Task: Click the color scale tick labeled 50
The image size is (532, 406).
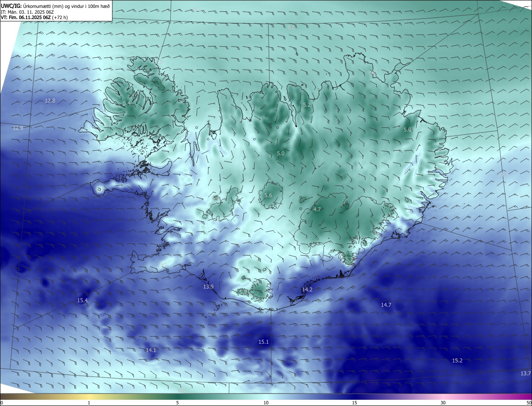Action: 529,403
